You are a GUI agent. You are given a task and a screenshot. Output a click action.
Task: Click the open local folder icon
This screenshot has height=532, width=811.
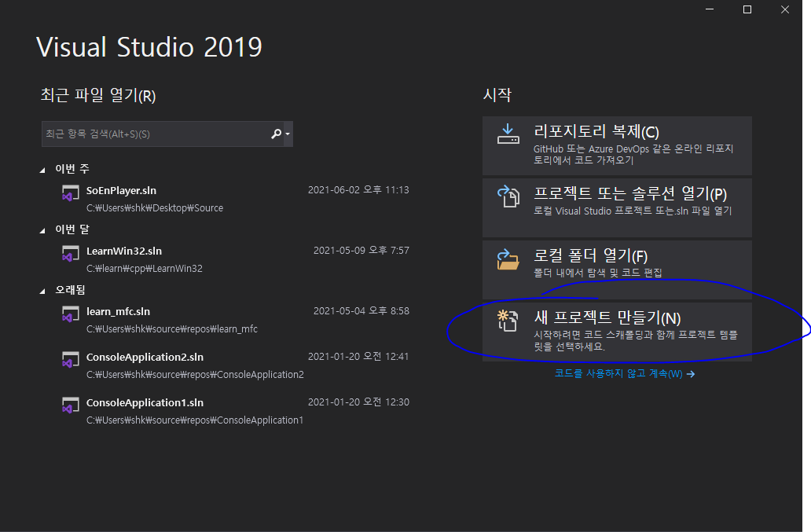(x=508, y=259)
